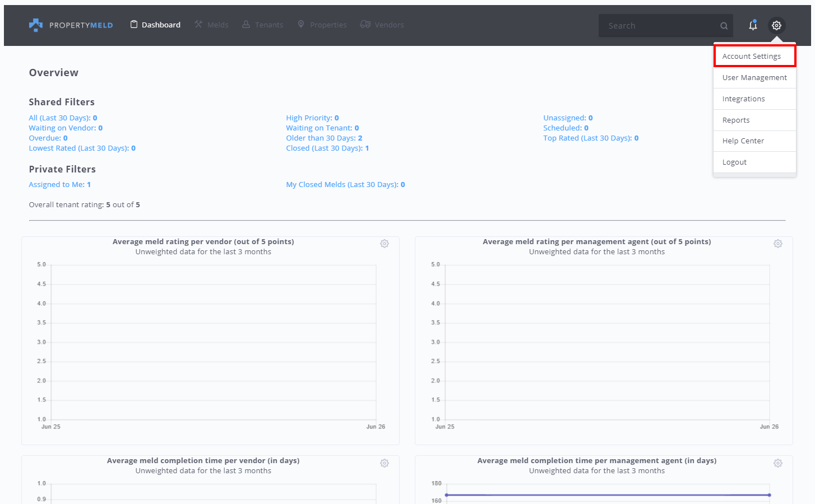Select Logout from the menu
Screen dimensions: 815x504
click(x=734, y=162)
